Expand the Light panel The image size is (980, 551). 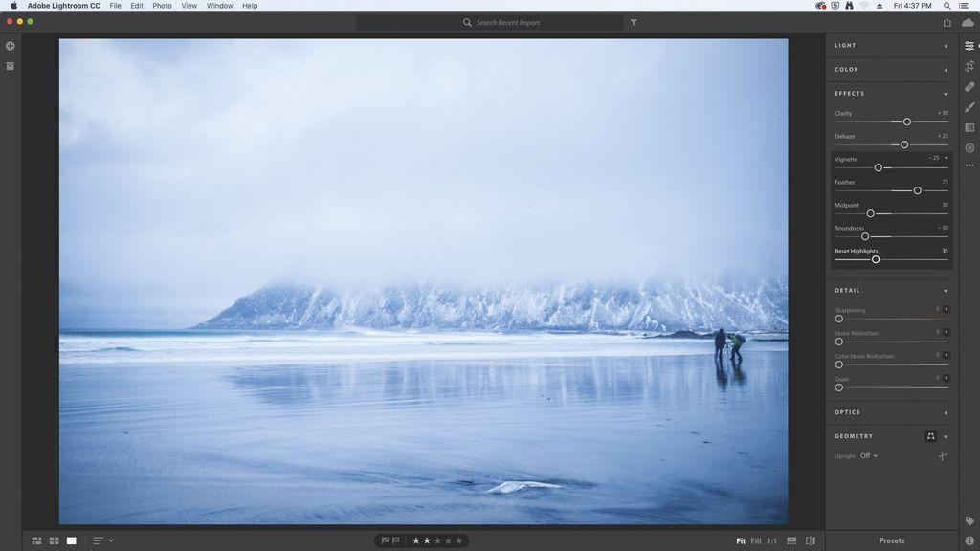pyautogui.click(x=890, y=45)
